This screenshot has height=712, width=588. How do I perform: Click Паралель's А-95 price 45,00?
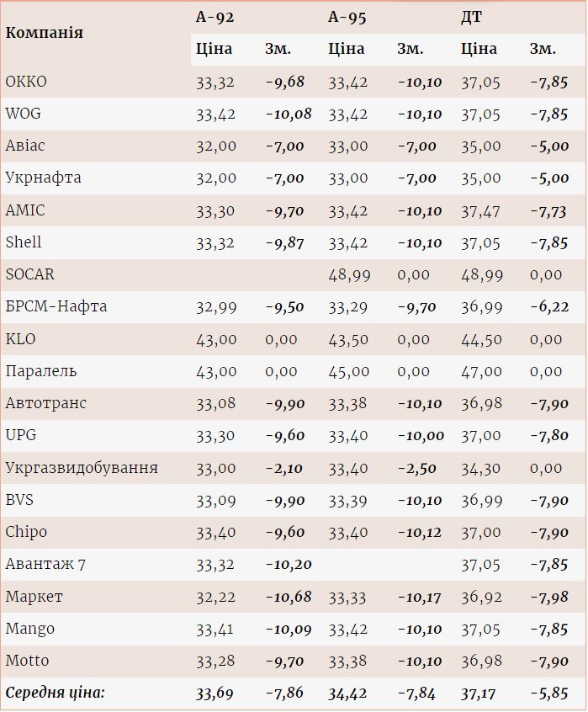pyautogui.click(x=348, y=371)
